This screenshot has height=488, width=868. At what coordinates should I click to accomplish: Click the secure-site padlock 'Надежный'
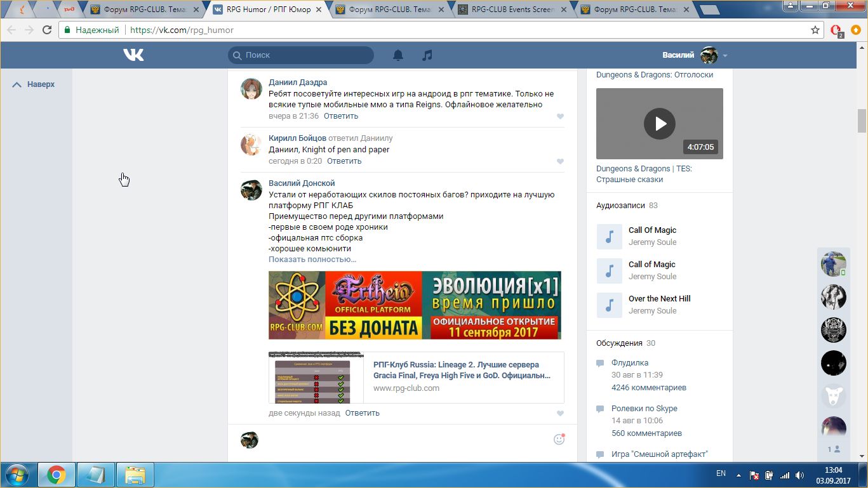click(x=91, y=30)
